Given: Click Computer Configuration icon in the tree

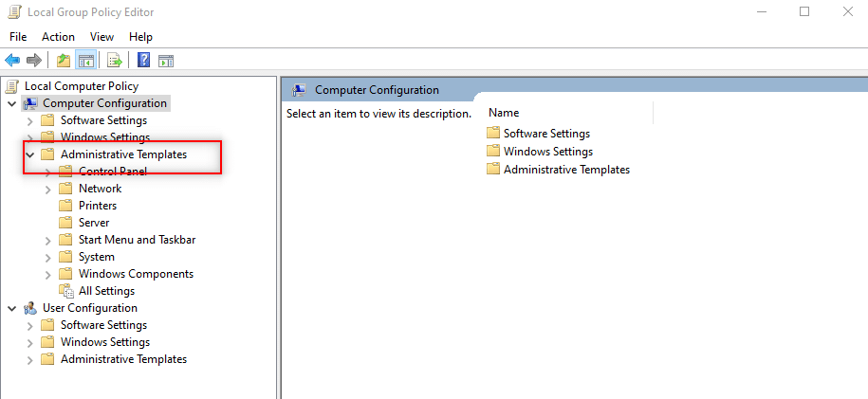Looking at the screenshot, I should point(30,103).
